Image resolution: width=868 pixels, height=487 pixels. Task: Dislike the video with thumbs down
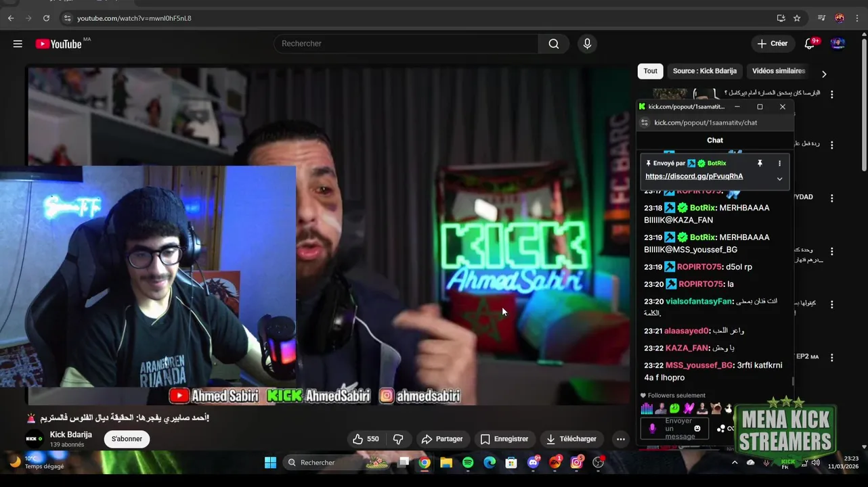point(398,439)
